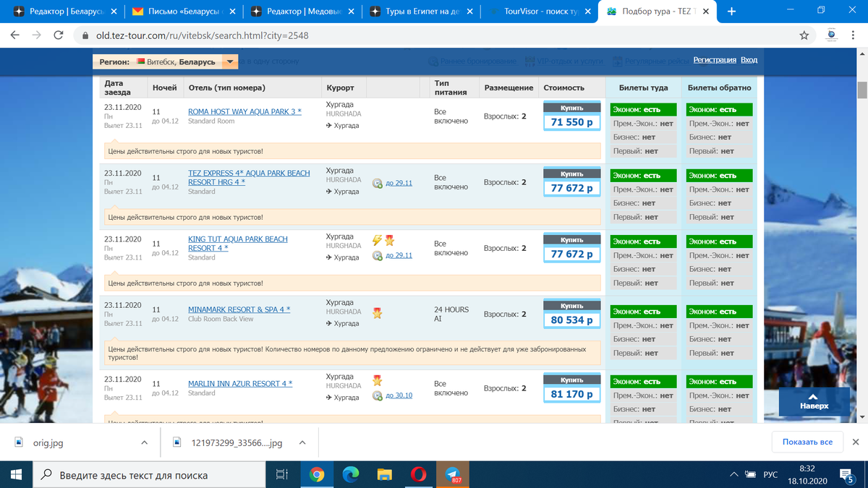This screenshot has height=488, width=868.
Task: Click the discount icon in TEZ EXPRESS row
Action: [x=378, y=184]
